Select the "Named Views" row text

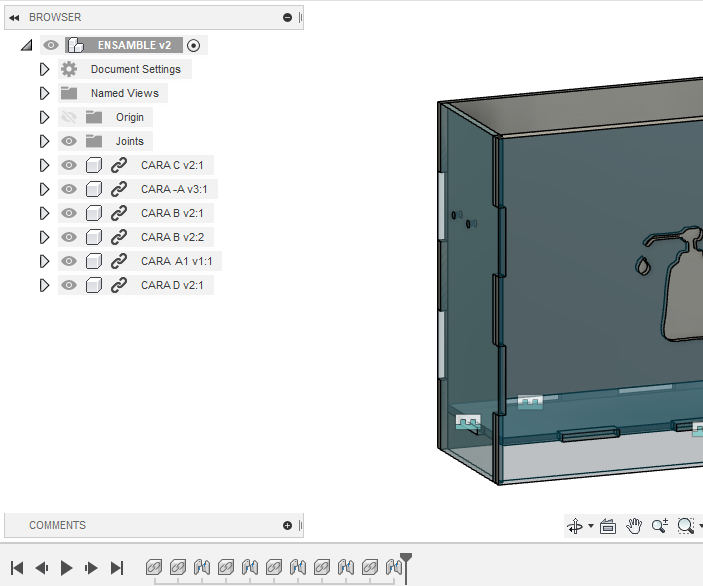(125, 93)
